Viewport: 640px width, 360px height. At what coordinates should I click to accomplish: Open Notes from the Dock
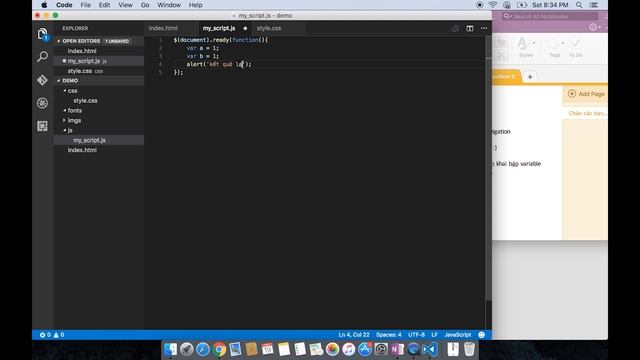(x=284, y=349)
